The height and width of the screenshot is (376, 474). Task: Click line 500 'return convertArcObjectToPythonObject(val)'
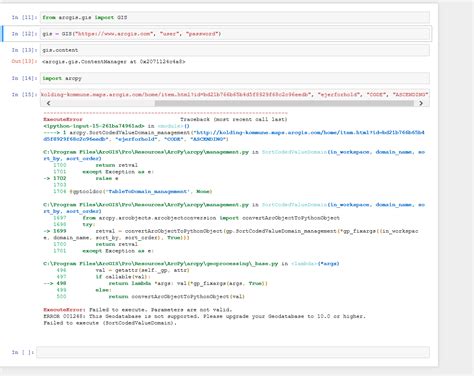point(151,296)
